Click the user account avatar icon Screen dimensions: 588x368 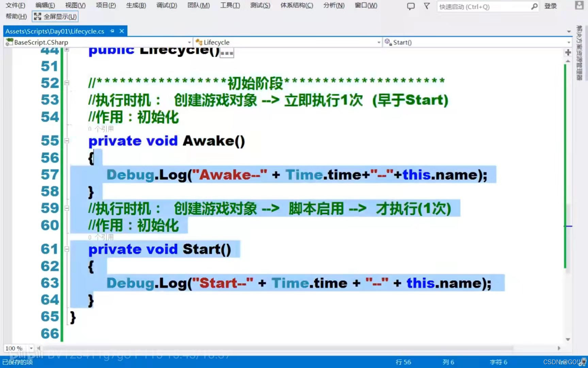[579, 5]
